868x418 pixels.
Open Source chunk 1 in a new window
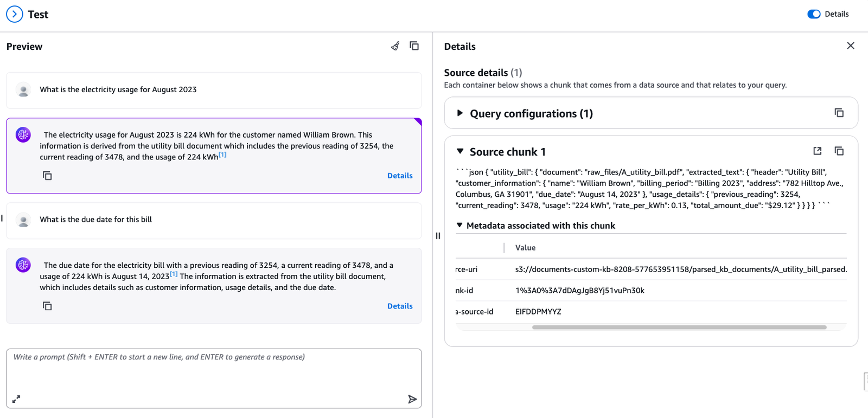click(x=818, y=151)
